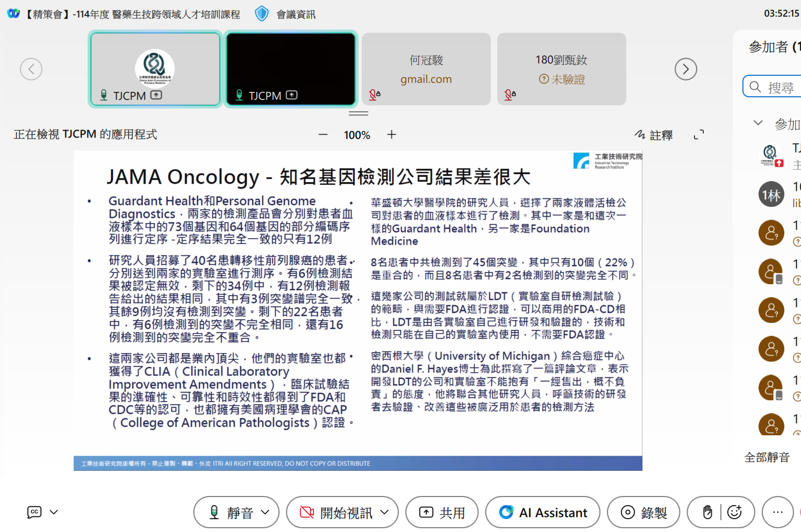Click the muted mic icon on 何冠駿 tile
801x532 pixels.
(x=374, y=95)
